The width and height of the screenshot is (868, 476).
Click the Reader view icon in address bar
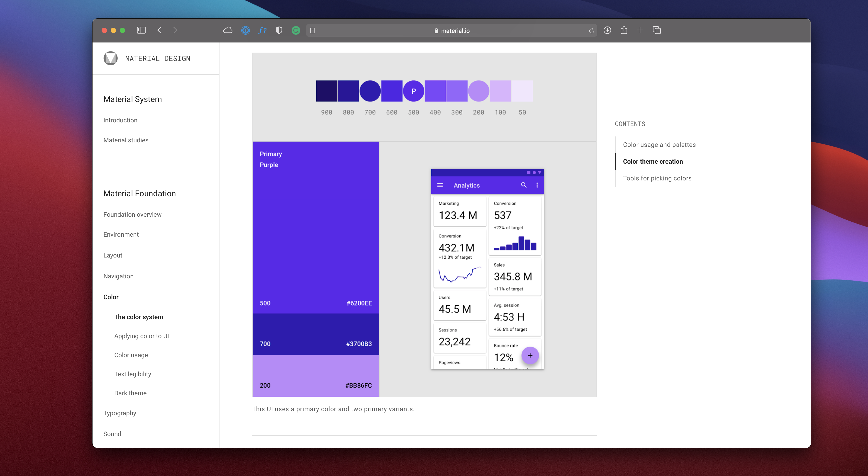[313, 31]
